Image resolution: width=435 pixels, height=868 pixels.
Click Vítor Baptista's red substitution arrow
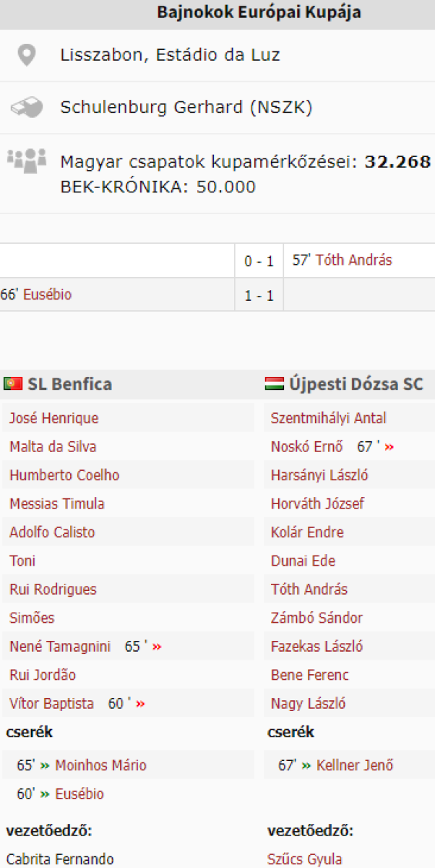(x=140, y=704)
